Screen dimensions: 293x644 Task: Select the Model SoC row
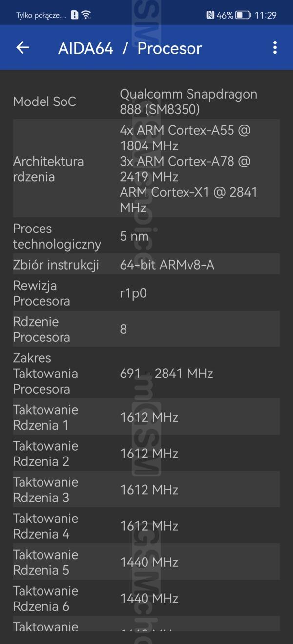(x=146, y=102)
